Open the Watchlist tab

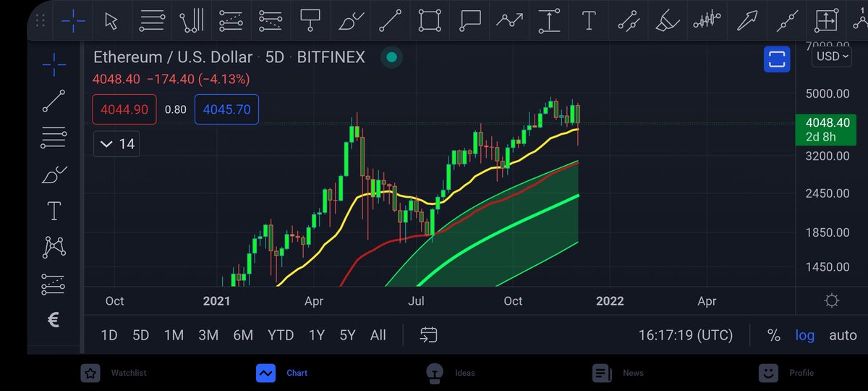click(x=114, y=373)
